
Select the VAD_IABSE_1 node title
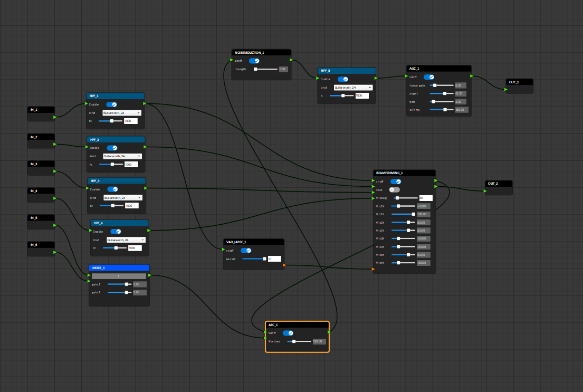236,242
